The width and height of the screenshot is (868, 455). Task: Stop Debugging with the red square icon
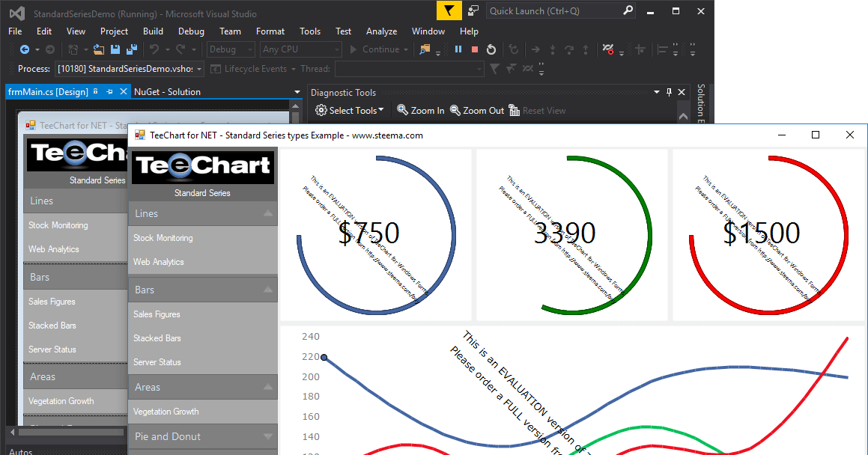click(474, 48)
